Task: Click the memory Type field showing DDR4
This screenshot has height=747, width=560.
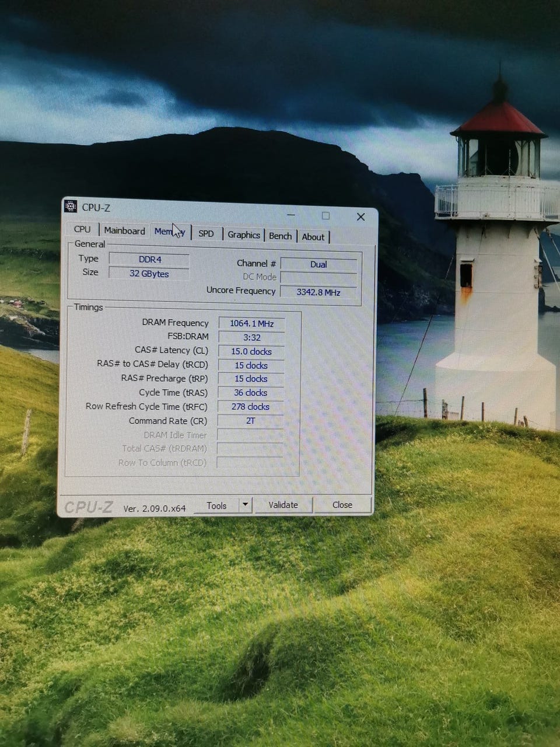Action: click(x=149, y=260)
